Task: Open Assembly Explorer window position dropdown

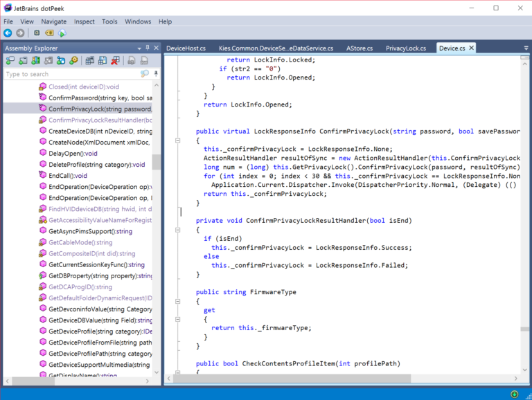Action: pos(138,48)
